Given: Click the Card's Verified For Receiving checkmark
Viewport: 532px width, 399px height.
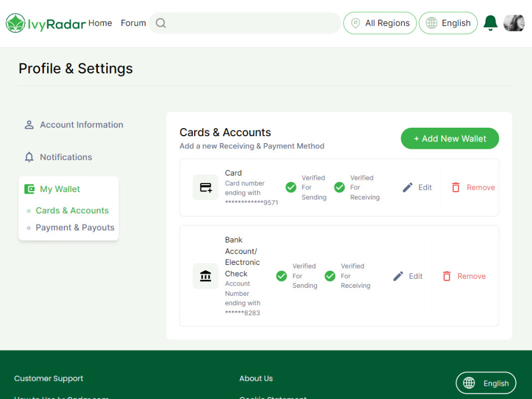Looking at the screenshot, I should tap(339, 187).
